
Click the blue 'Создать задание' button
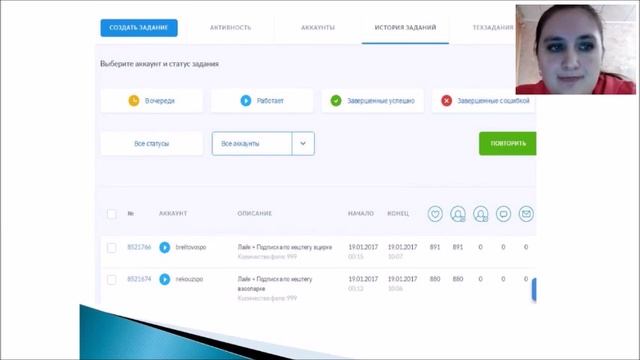tap(139, 28)
